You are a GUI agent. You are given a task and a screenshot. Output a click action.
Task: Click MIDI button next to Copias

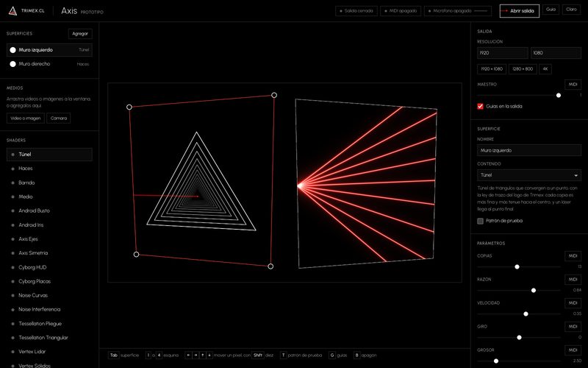point(573,256)
